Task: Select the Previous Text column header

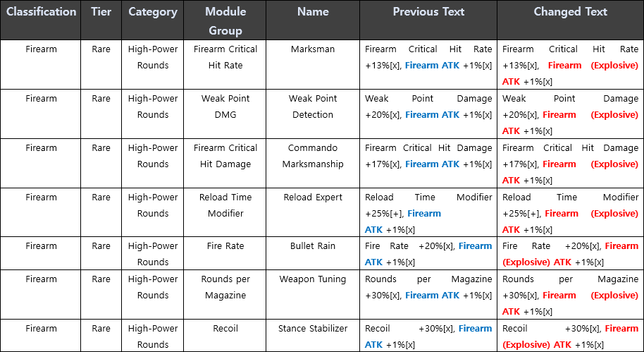Action: pos(428,12)
